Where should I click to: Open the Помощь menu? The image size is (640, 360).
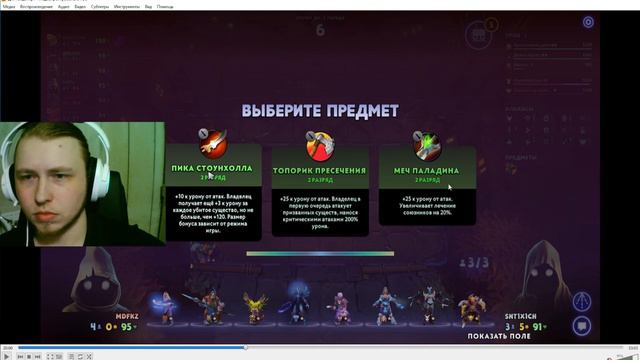165,7
